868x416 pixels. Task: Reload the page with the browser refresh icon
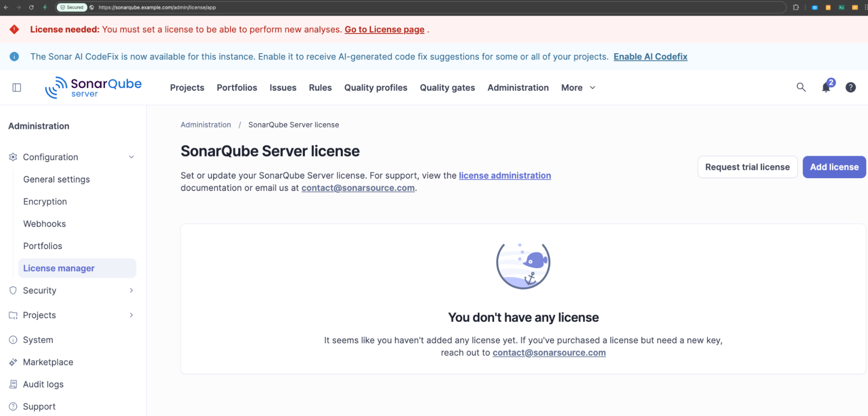pos(31,7)
